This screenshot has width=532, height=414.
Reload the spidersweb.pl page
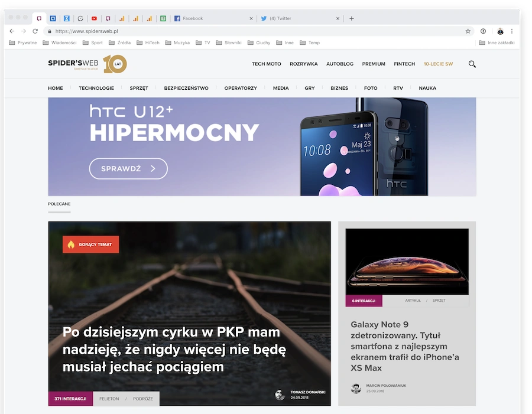click(35, 31)
